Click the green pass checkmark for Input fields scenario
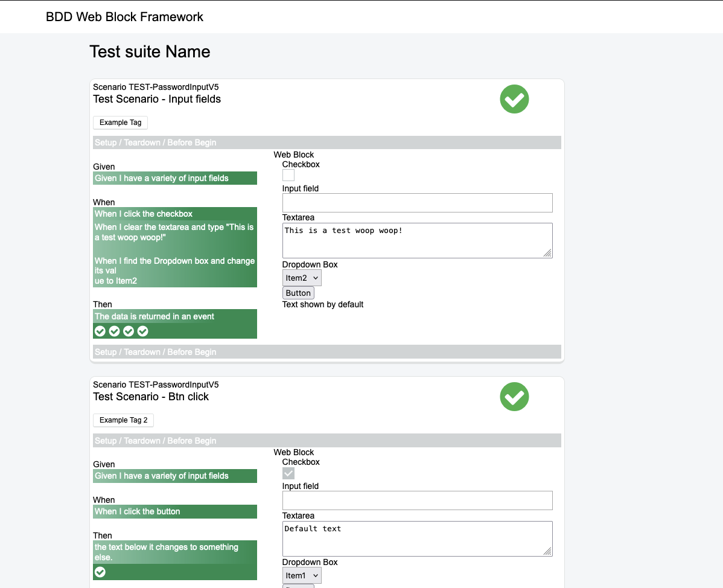Viewport: 723px width, 588px height. [x=514, y=99]
